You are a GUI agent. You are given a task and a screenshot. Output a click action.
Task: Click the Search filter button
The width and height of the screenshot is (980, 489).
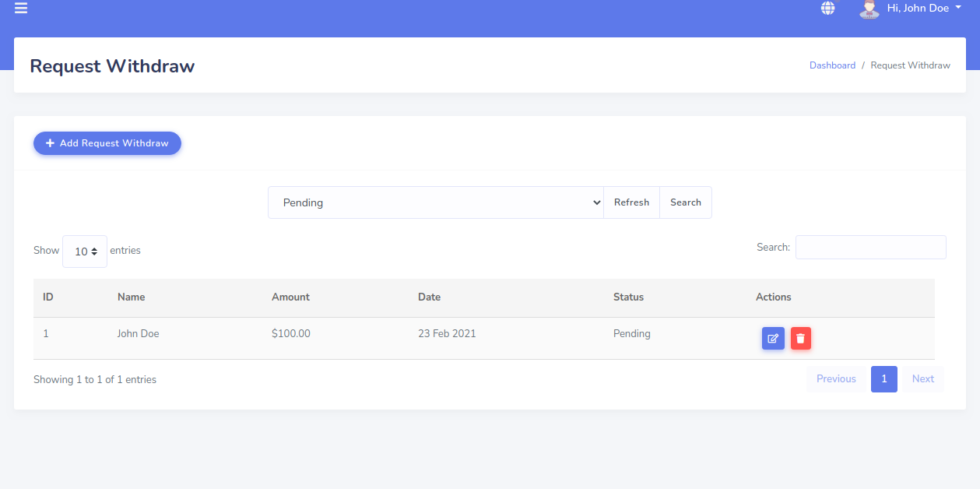(x=686, y=202)
